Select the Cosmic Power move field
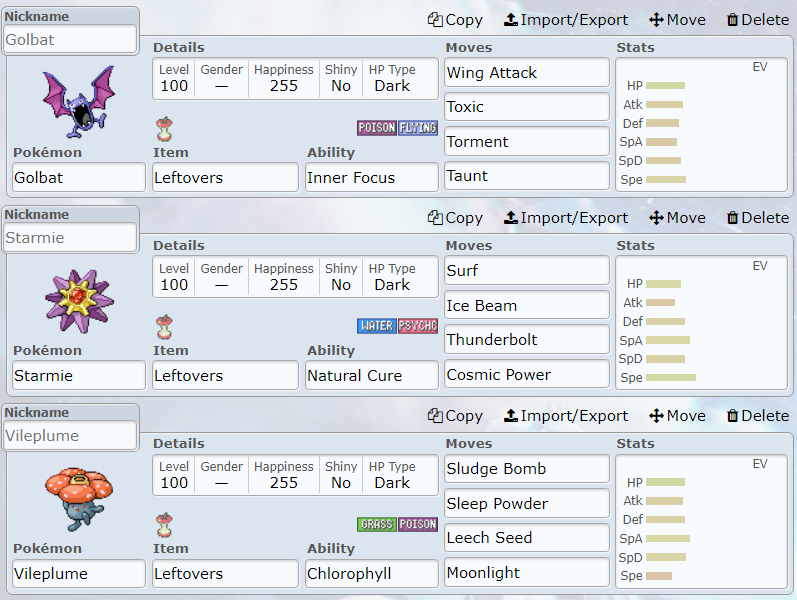This screenshot has width=797, height=600. coord(527,374)
